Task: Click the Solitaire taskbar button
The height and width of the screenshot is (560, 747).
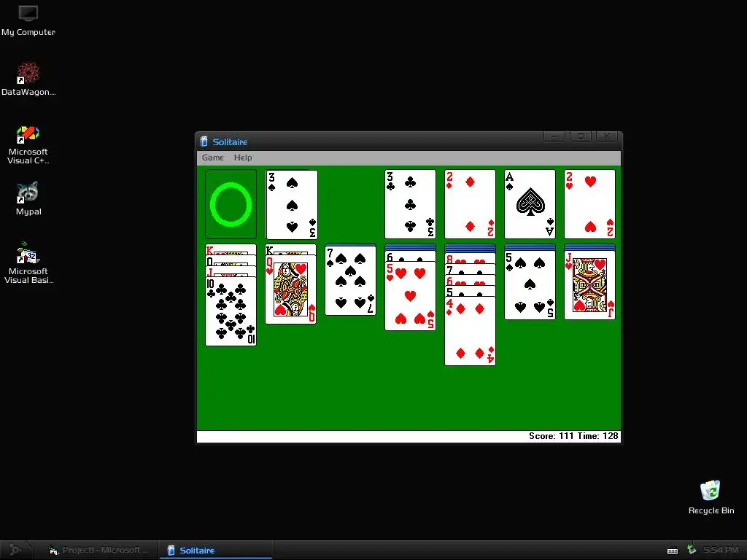Action: click(x=215, y=550)
